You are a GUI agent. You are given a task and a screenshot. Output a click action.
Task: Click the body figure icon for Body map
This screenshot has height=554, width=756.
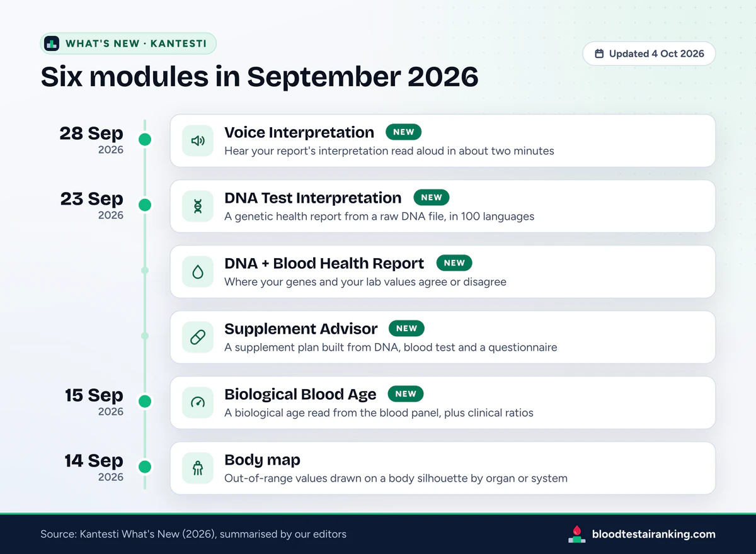click(198, 468)
